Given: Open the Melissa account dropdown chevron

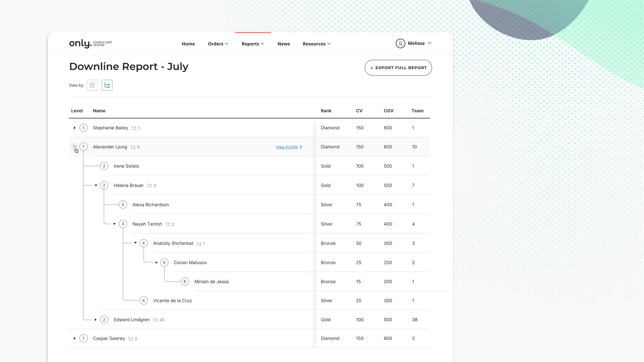Looking at the screenshot, I should (430, 43).
